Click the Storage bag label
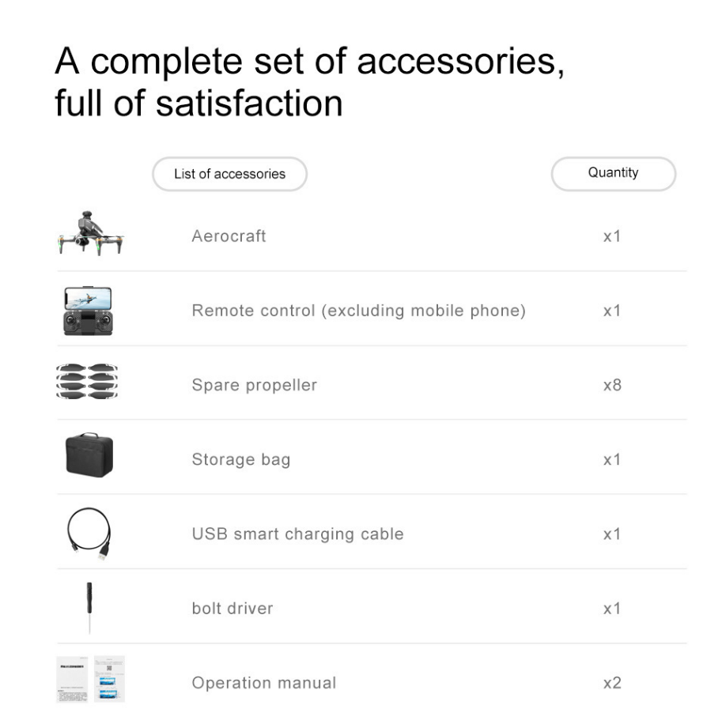 pyautogui.click(x=241, y=459)
